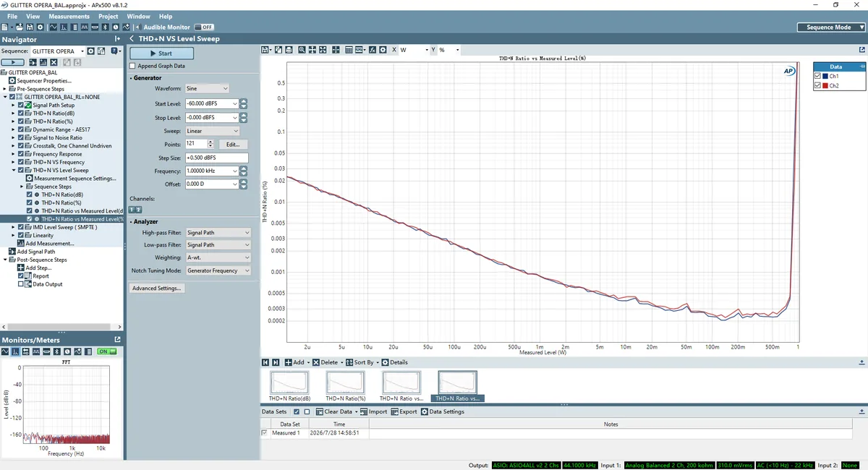This screenshot has width=868, height=470.
Task: Uncheck Ch2 in the Data legend
Action: point(818,85)
